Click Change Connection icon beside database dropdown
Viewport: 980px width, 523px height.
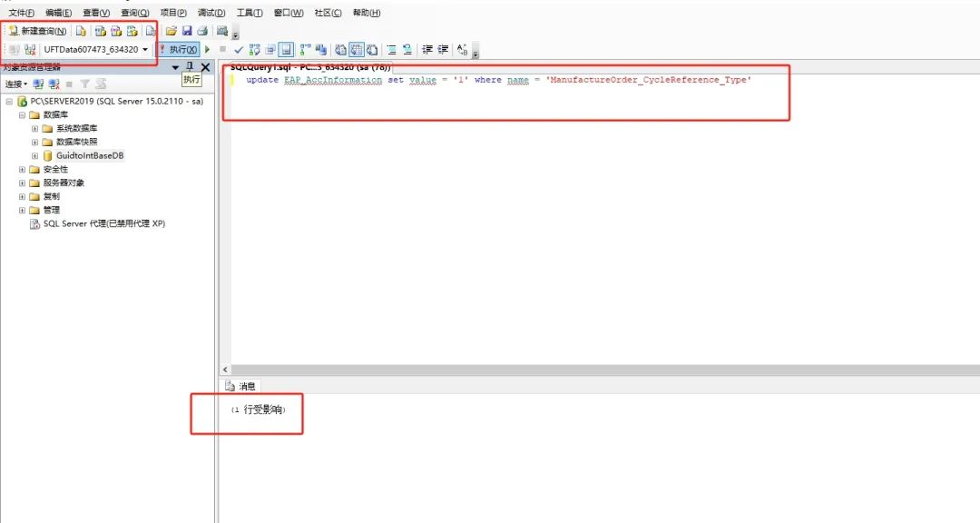pyautogui.click(x=30, y=49)
